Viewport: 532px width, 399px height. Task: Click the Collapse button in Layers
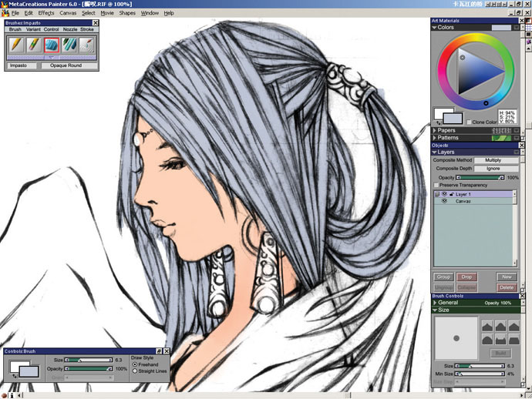(466, 287)
